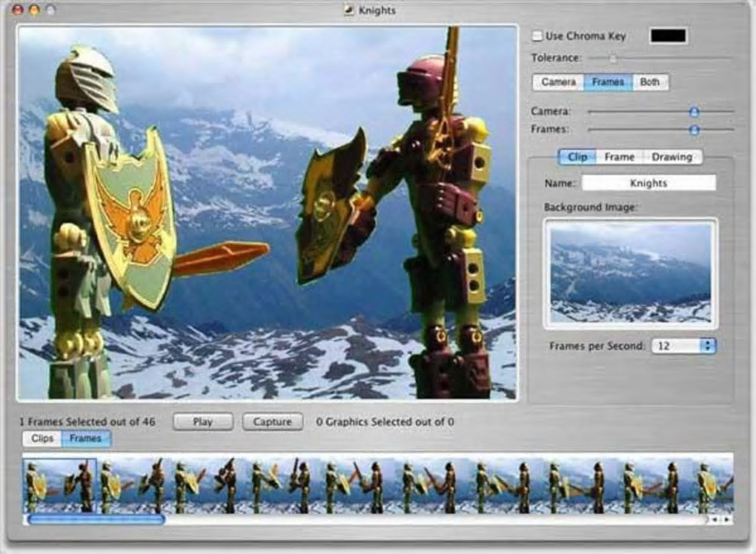The height and width of the screenshot is (554, 756).
Task: Click the Name field containing Knights
Action: (649, 183)
